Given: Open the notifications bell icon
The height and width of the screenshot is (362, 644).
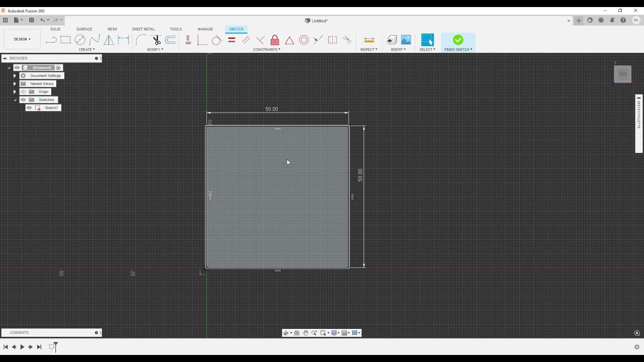Looking at the screenshot, I should click(612, 21).
